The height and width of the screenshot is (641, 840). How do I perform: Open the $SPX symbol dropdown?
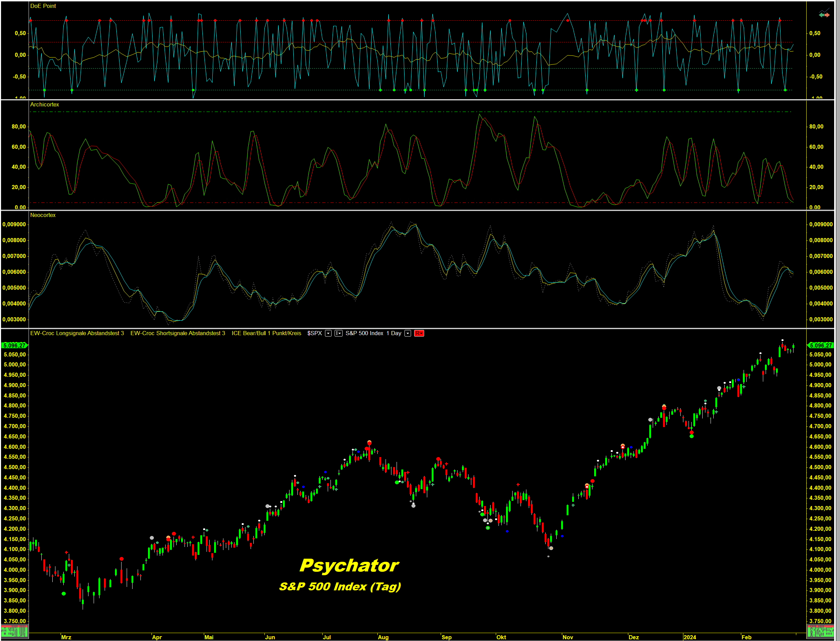coord(328,333)
